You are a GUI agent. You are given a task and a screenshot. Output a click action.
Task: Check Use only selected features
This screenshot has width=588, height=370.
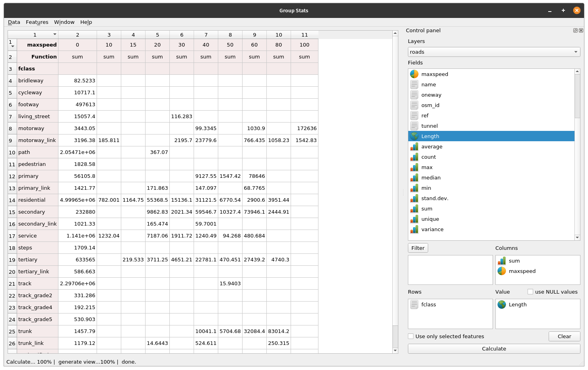coord(410,336)
